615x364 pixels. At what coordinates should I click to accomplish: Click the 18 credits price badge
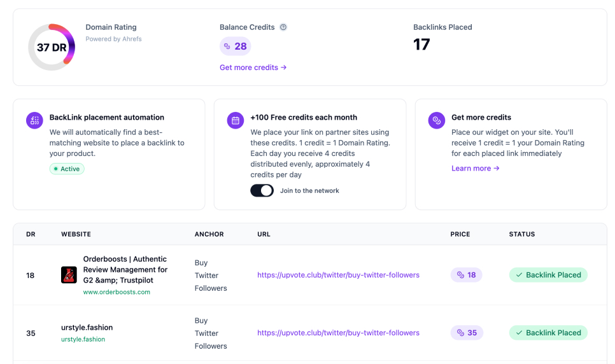coord(466,275)
